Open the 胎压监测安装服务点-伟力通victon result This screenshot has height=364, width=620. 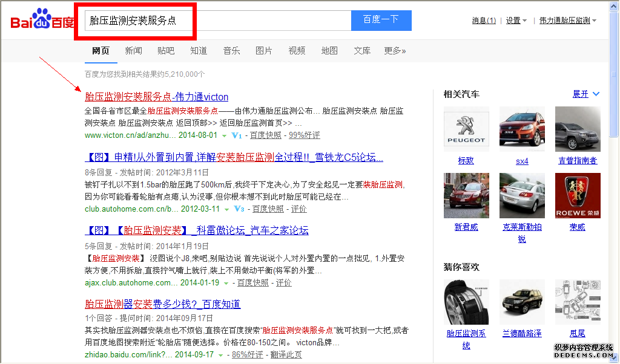pyautogui.click(x=156, y=97)
